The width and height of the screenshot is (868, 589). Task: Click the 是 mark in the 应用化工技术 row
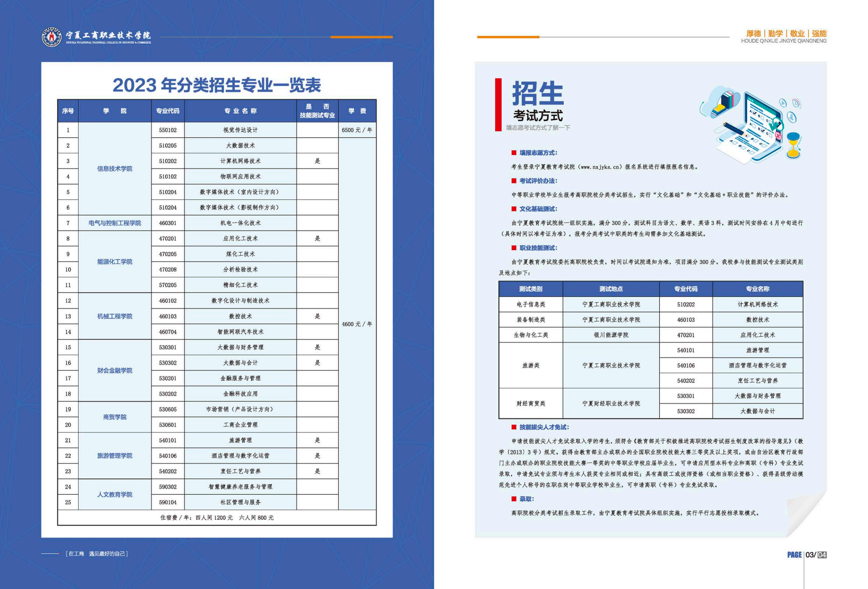(318, 238)
